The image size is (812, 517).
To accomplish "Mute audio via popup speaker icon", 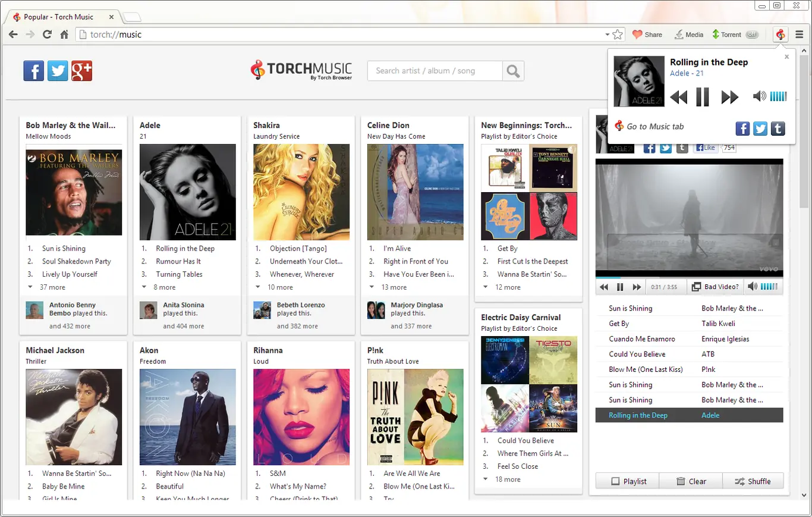I will coord(759,96).
